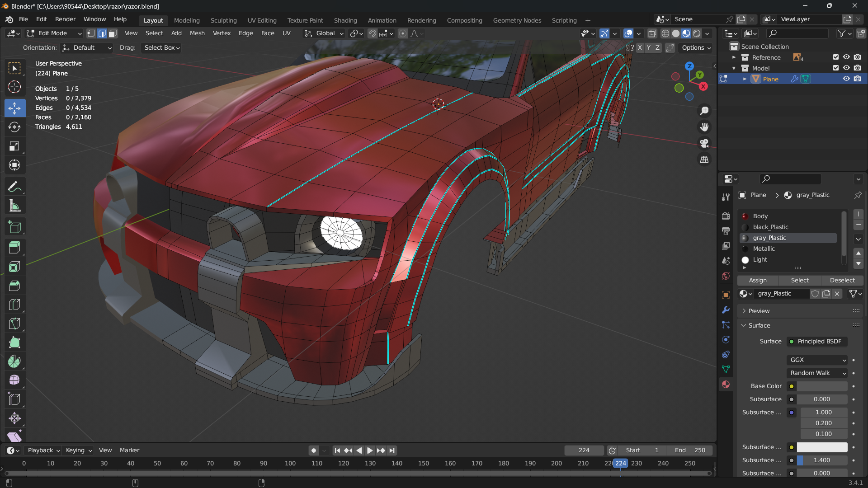Toggle X-ray view in header

[x=652, y=33]
